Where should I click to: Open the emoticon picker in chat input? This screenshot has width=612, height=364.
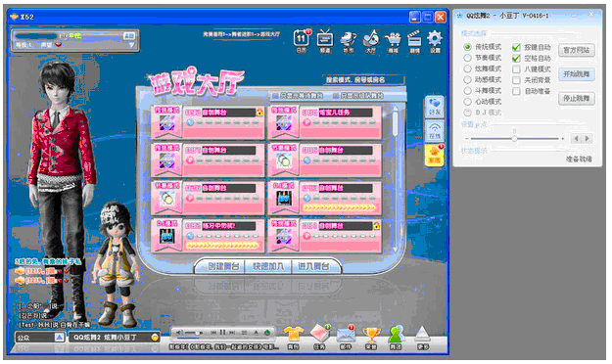[x=155, y=337]
